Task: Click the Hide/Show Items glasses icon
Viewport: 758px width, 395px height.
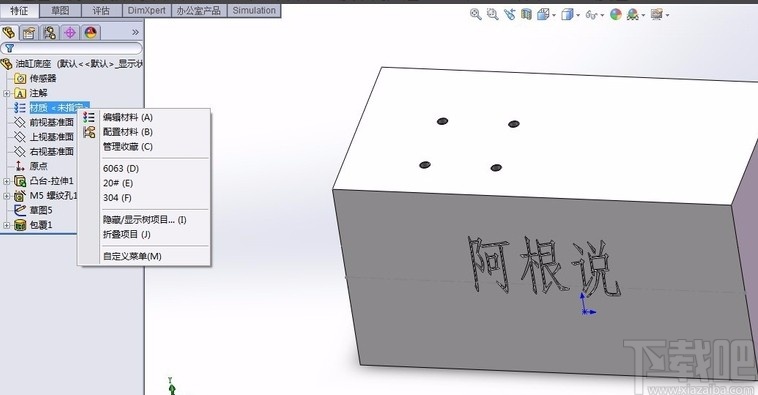Action: tap(591, 15)
